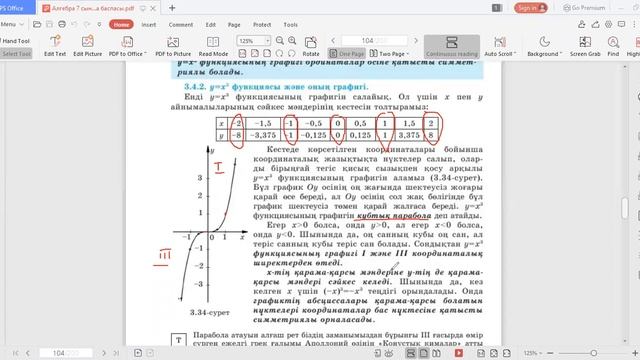Open a new tab with plus button
Screen dimensions: 640x360
pyautogui.click(x=172, y=8)
